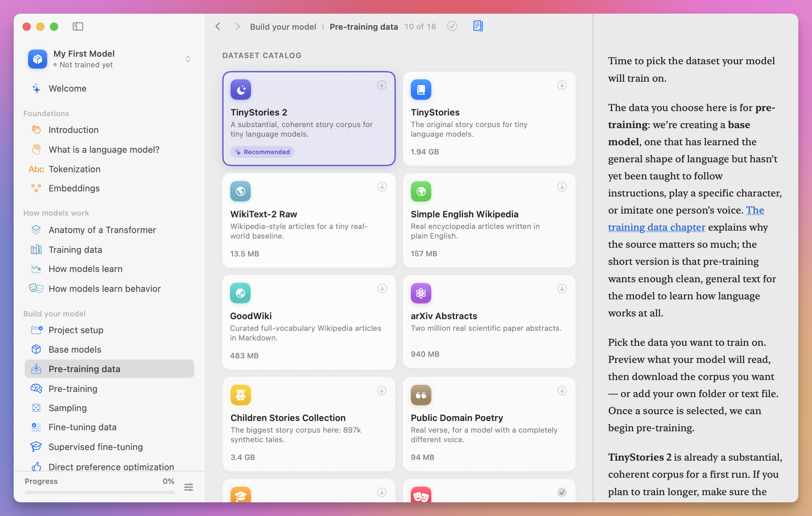Screen dimensions: 812x516
Task: Mark this lesson complete with the checkmark circle
Action: 452,26
